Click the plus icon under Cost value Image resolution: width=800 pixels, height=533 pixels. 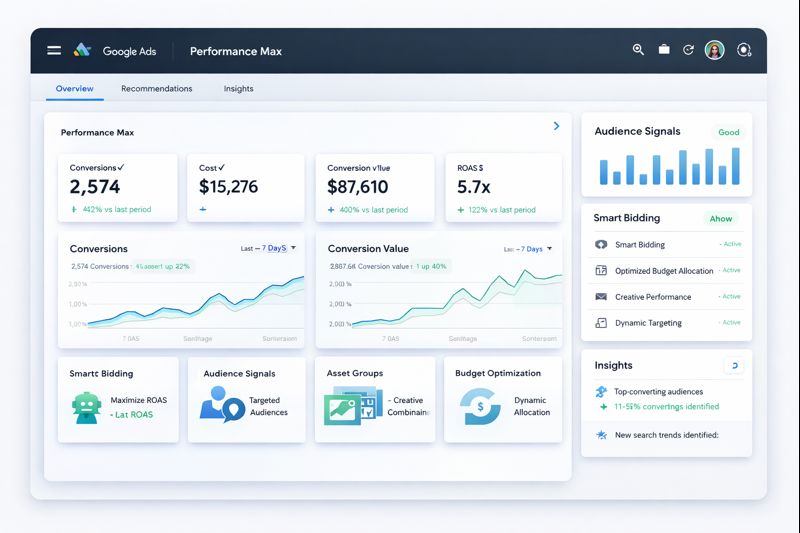pyautogui.click(x=203, y=209)
